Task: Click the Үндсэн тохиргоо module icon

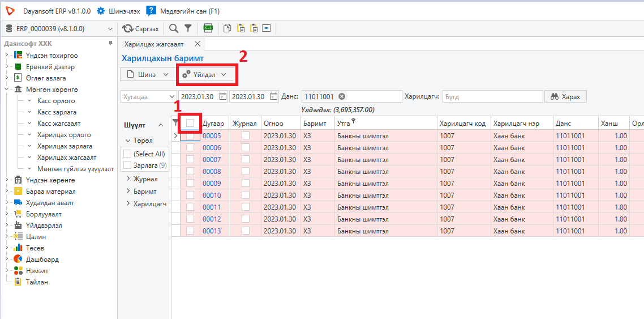Action: 18,56
